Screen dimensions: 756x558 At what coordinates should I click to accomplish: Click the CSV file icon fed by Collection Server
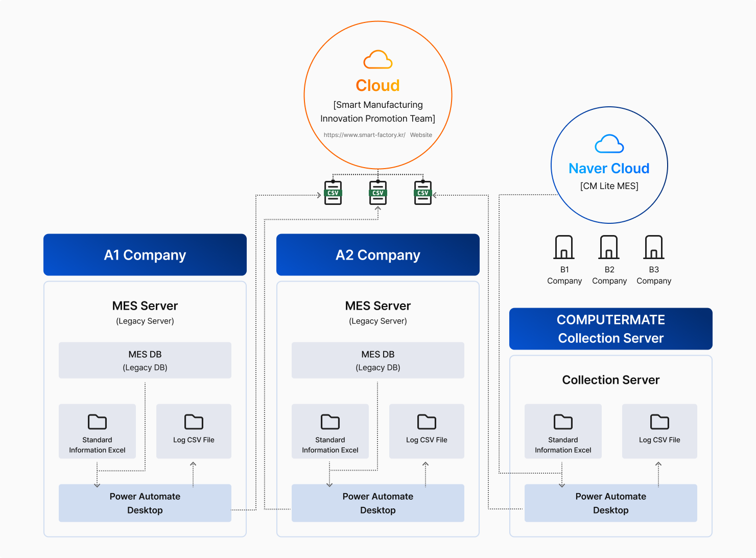[423, 193]
